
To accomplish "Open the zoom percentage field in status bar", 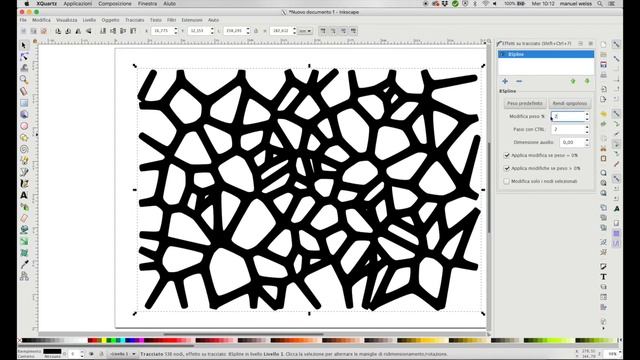I will (611, 354).
